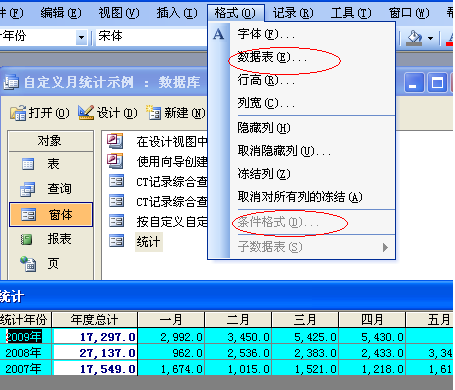
Task: Open the 年份 field dropdown arrow
Action: tap(81, 37)
